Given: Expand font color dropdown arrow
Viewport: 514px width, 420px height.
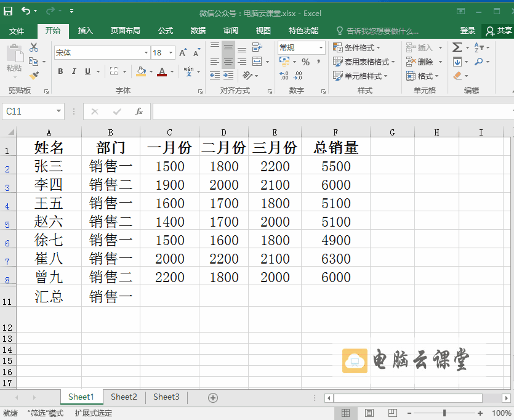Looking at the screenshot, I should 172,71.
